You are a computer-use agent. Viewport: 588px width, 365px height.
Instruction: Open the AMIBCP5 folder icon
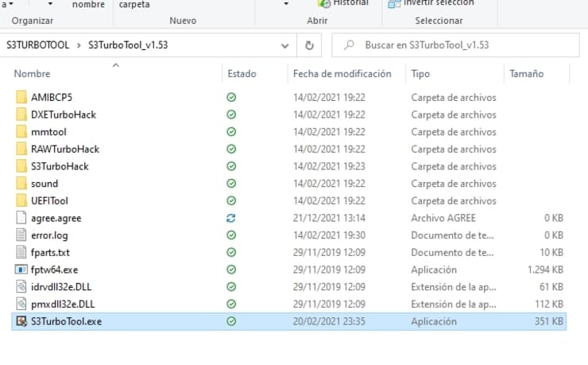[21, 97]
